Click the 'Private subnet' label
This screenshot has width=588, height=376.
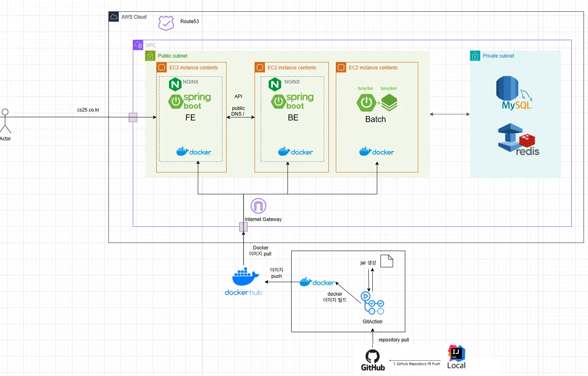[x=498, y=56]
